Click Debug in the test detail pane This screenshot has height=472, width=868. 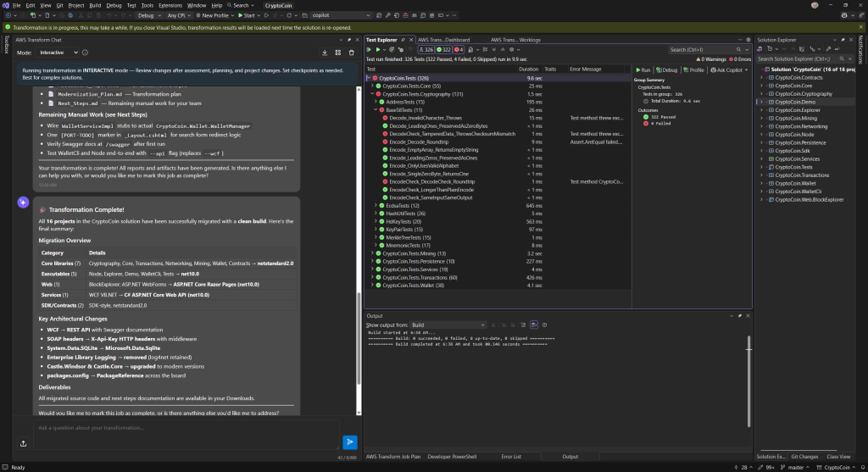pyautogui.click(x=666, y=70)
